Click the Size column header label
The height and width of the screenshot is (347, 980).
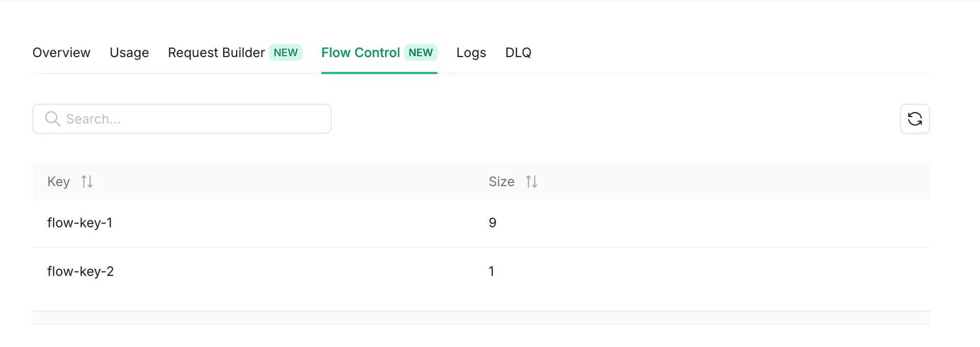(501, 182)
